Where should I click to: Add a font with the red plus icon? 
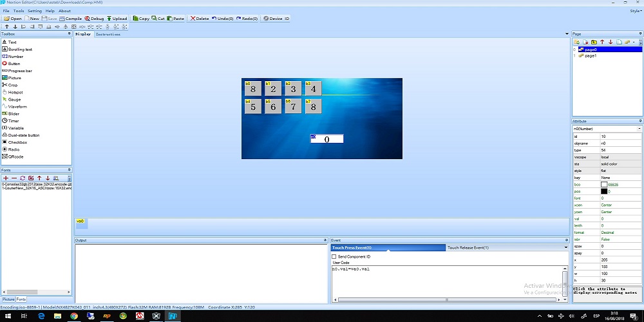point(6,178)
